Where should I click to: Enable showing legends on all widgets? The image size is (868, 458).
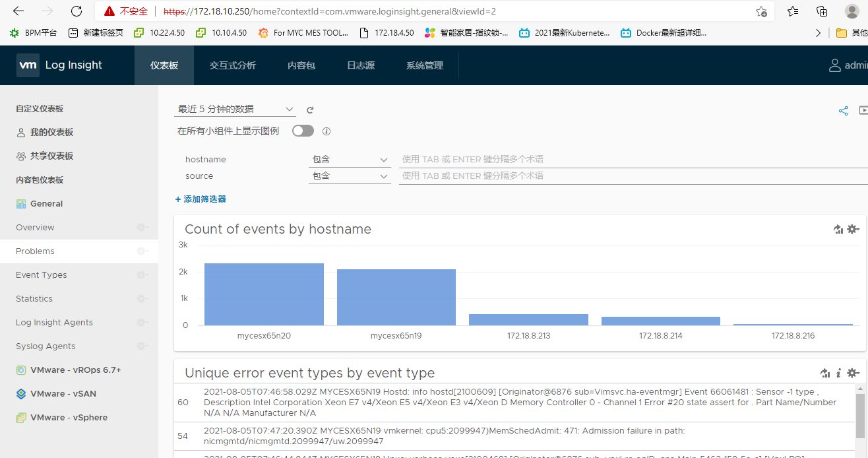pyautogui.click(x=303, y=131)
